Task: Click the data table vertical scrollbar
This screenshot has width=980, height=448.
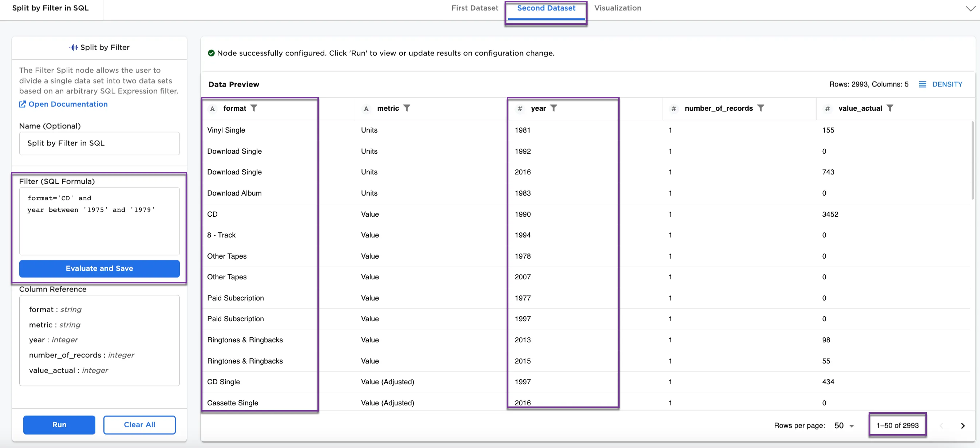Action: [x=972, y=160]
